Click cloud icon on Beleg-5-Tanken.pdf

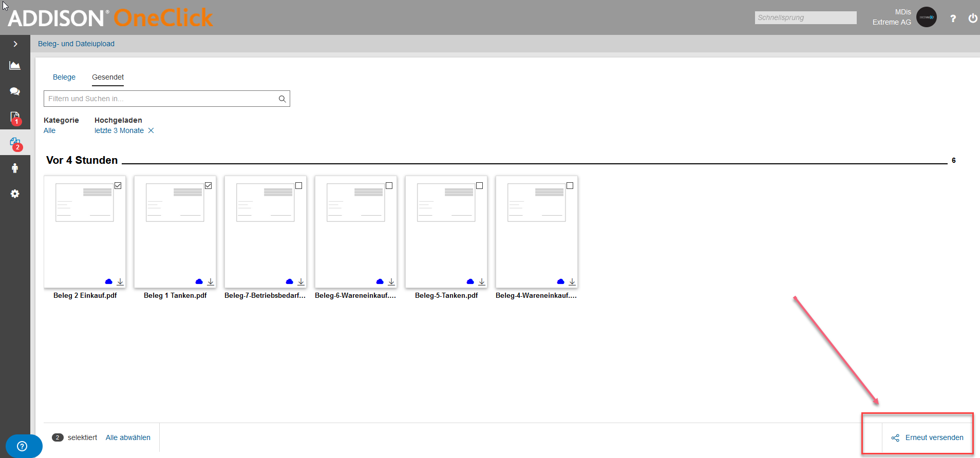(470, 281)
